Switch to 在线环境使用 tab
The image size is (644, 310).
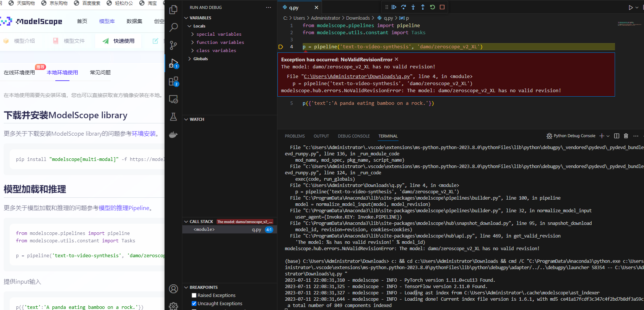(x=19, y=72)
